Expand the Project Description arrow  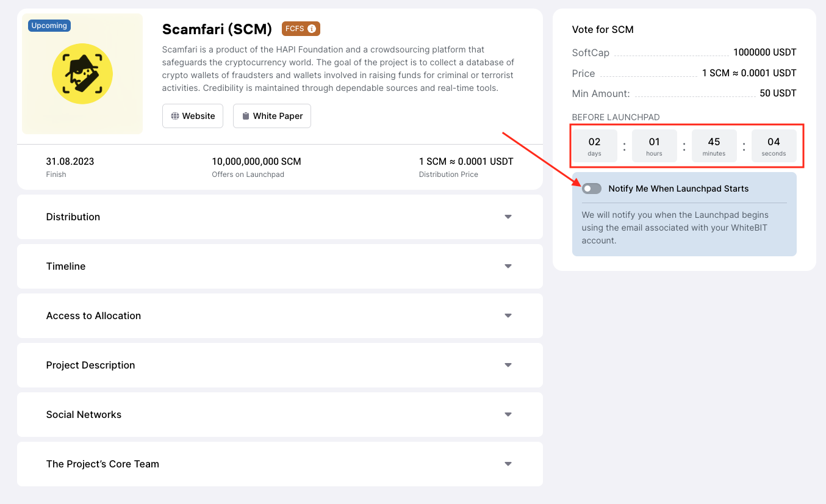508,365
